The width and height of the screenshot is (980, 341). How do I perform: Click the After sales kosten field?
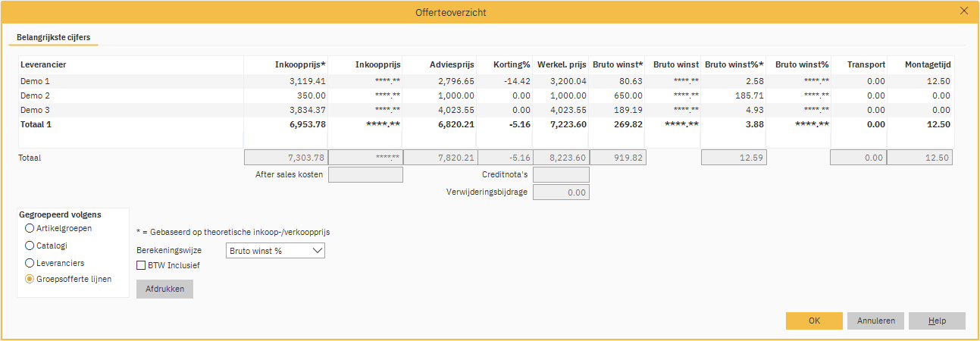365,175
